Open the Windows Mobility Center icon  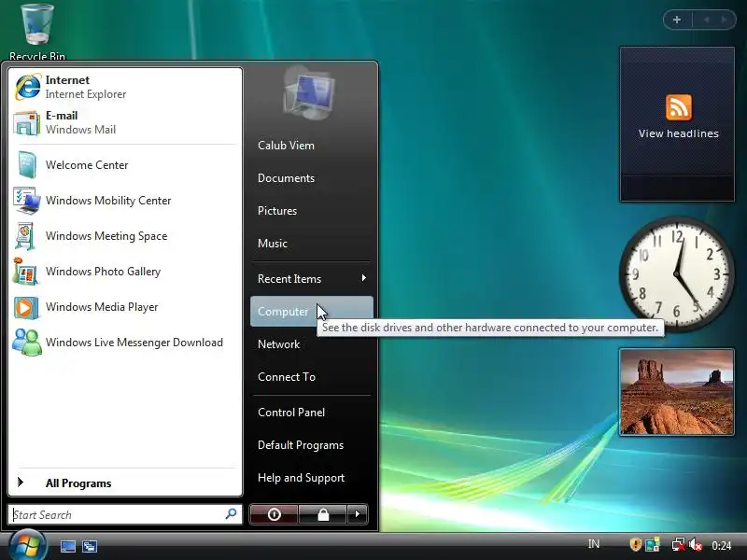click(27, 201)
